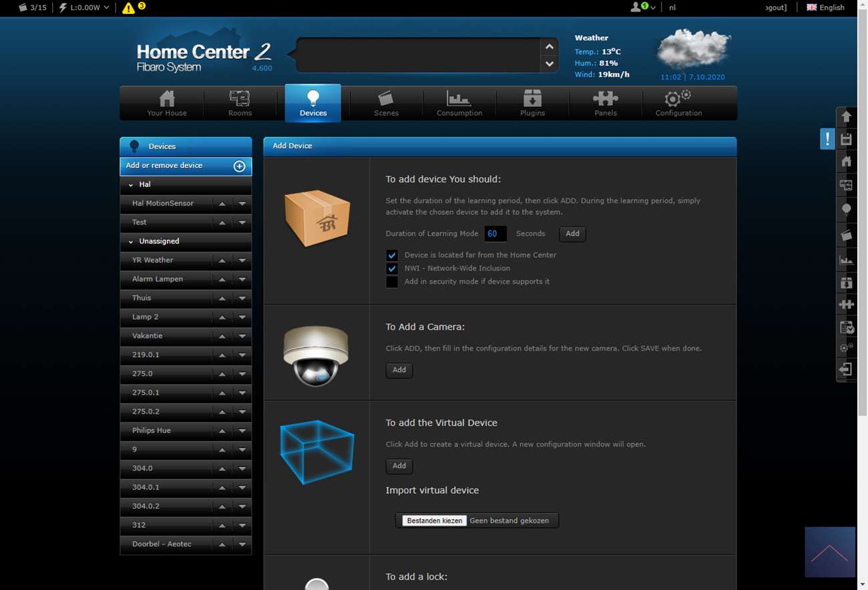Click the plus icon beside Add or remove device
Viewport: 868px width, 590px height.
(239, 166)
